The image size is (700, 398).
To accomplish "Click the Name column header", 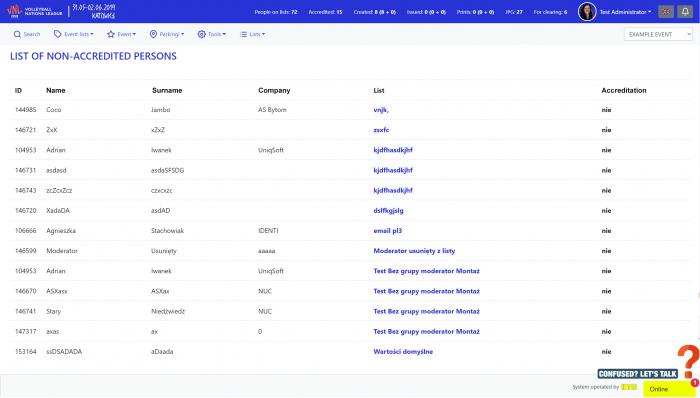I will (56, 91).
